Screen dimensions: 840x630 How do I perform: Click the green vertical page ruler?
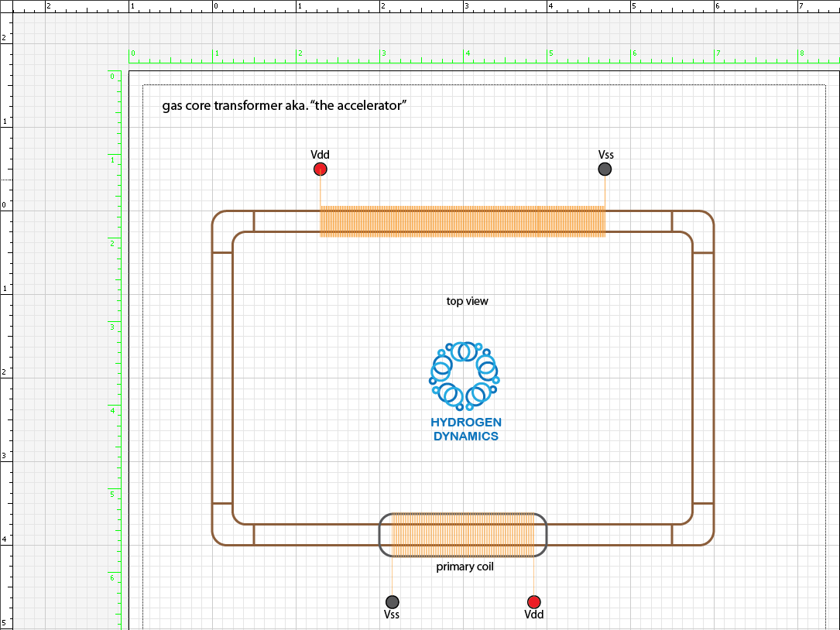(118, 348)
